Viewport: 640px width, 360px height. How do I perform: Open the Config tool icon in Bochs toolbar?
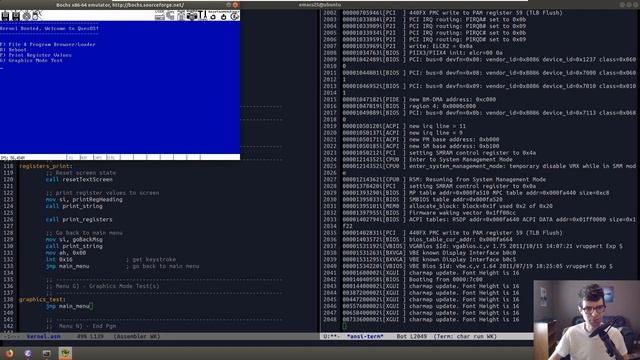(x=202, y=16)
